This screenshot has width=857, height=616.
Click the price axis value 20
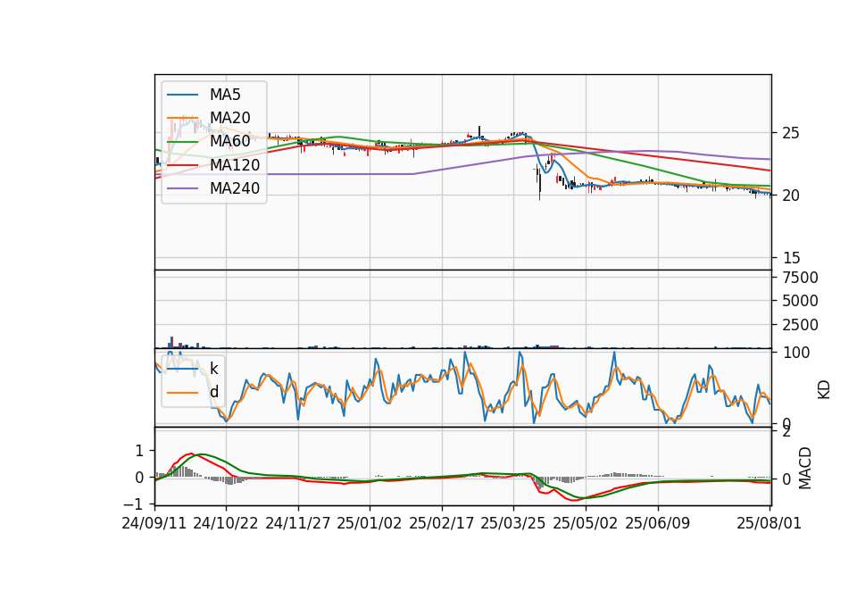[791, 196]
